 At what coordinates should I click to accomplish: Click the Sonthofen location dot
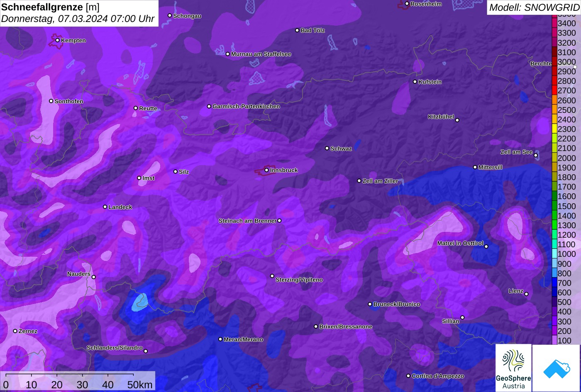pyautogui.click(x=51, y=101)
